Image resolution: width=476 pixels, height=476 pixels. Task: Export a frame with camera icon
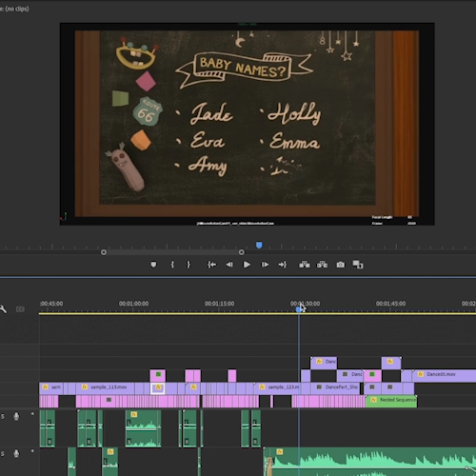(341, 265)
